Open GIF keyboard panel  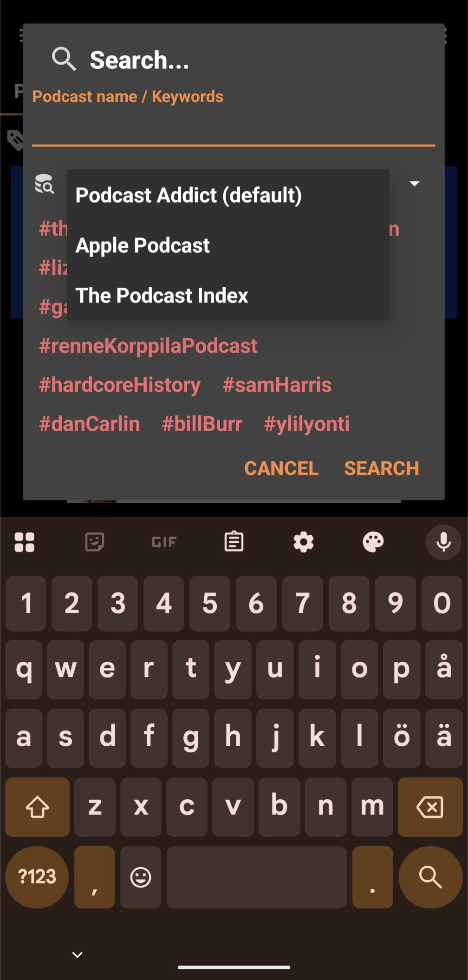tap(164, 542)
